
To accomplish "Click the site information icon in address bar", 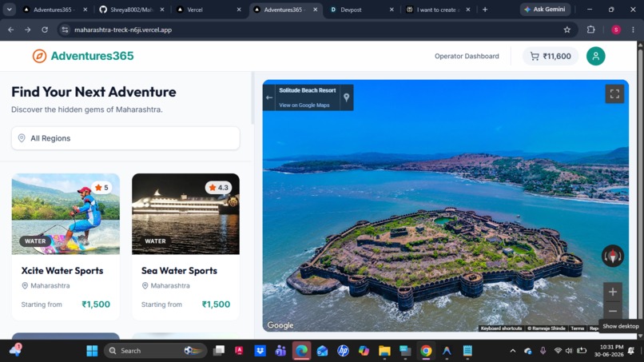I will coord(65,30).
